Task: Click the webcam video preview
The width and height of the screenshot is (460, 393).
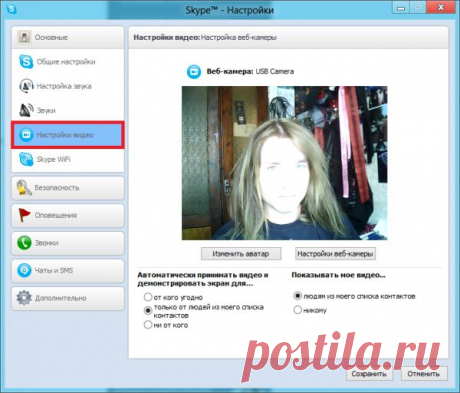Action: click(285, 163)
